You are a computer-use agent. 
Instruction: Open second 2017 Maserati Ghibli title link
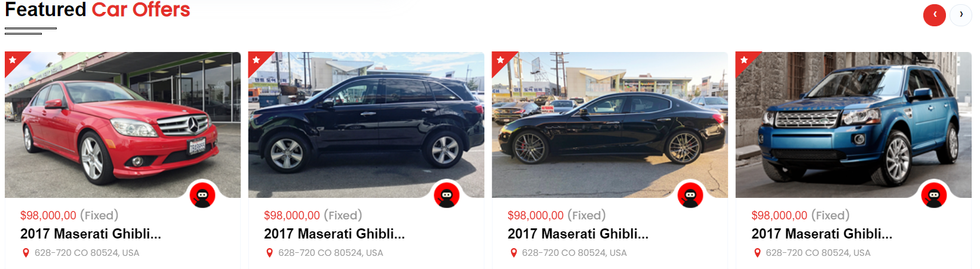pos(334,234)
